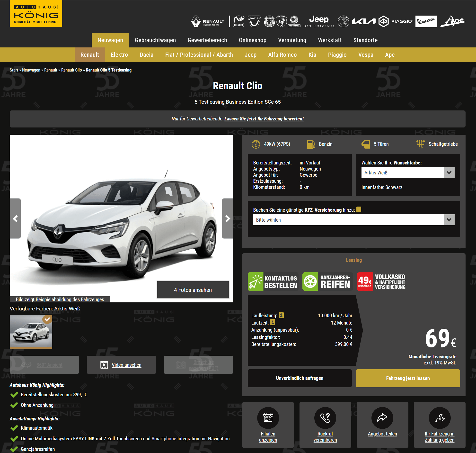
Task: Select the Piaggio submenu tab
Action: pyautogui.click(x=337, y=55)
